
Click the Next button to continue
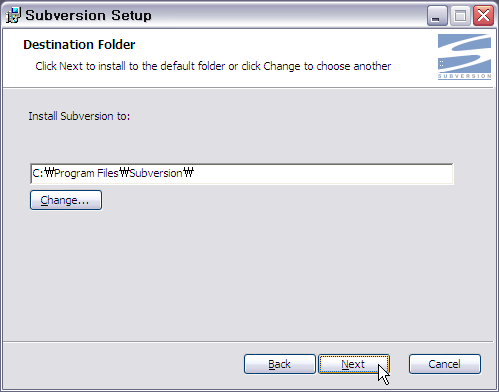click(x=354, y=364)
